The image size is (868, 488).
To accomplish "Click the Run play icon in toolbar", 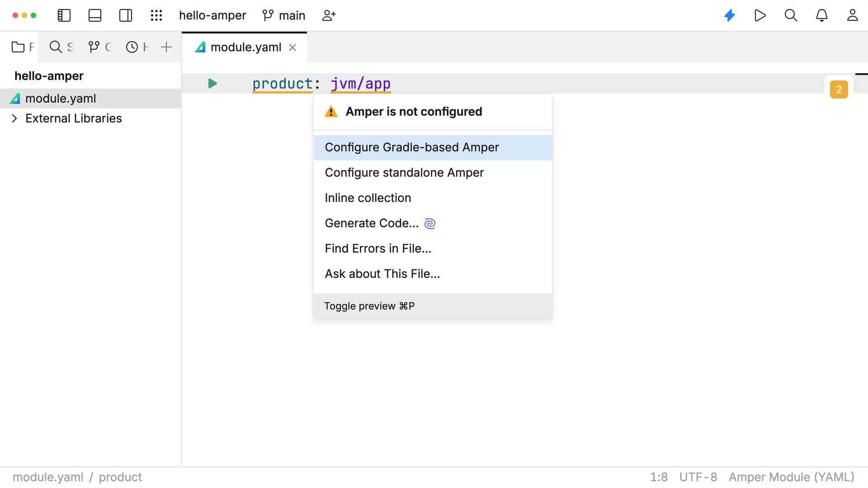I will [x=760, y=15].
